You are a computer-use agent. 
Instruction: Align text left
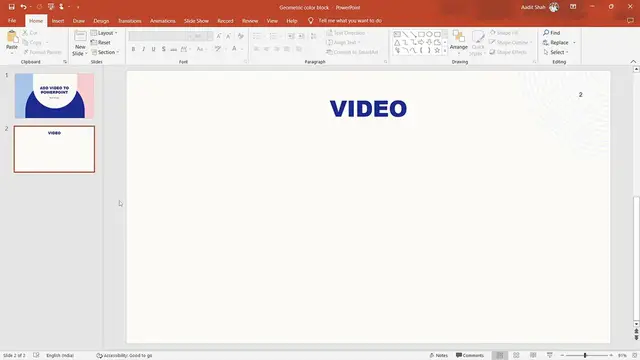click(257, 49)
